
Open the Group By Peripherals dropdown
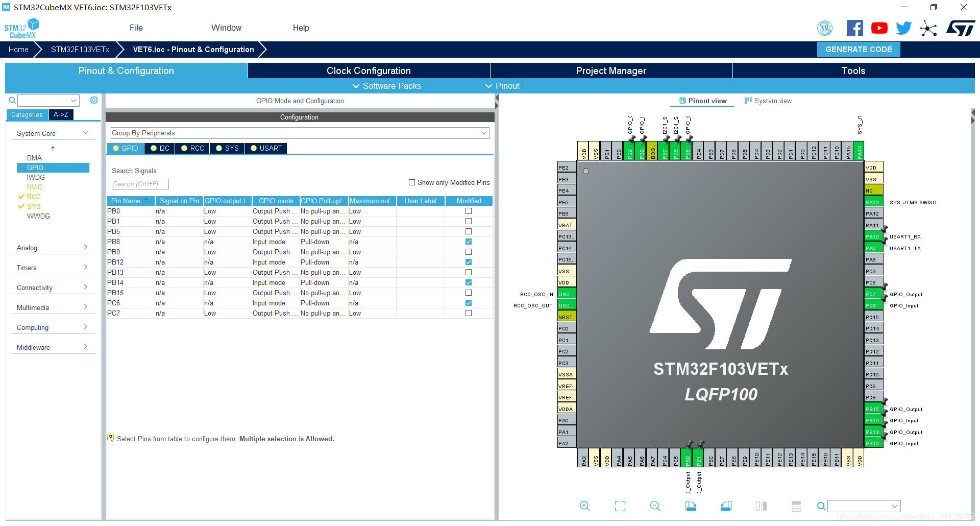point(300,133)
